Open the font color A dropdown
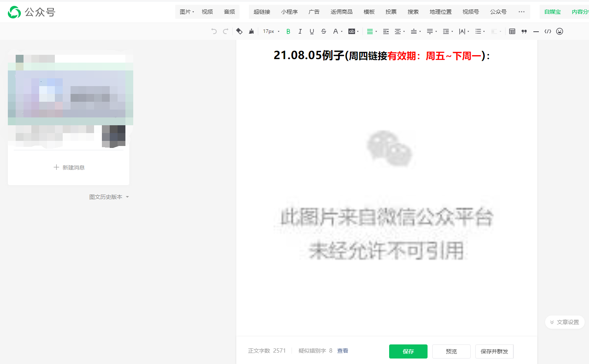Screen dimensions: 589x364 (337, 31)
